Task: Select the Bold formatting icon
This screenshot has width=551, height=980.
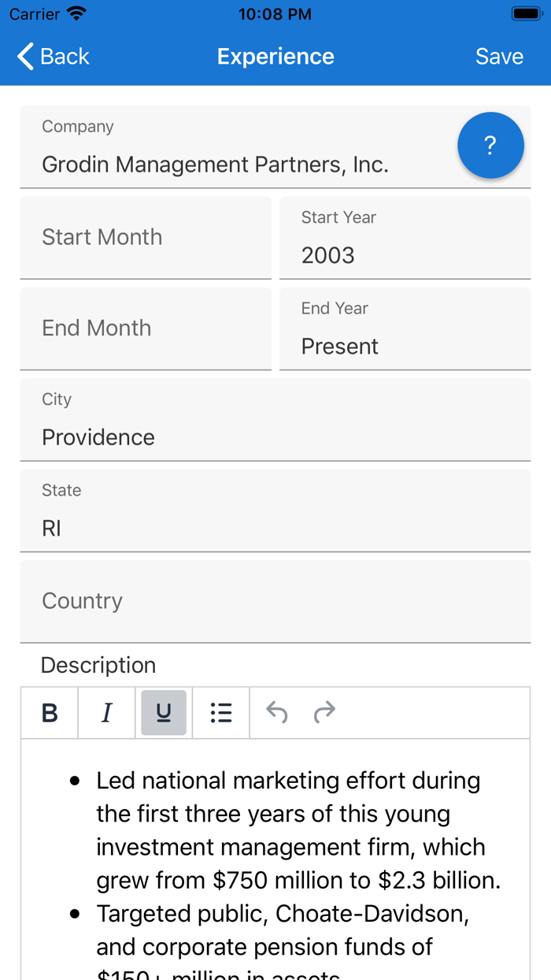Action: 49,712
